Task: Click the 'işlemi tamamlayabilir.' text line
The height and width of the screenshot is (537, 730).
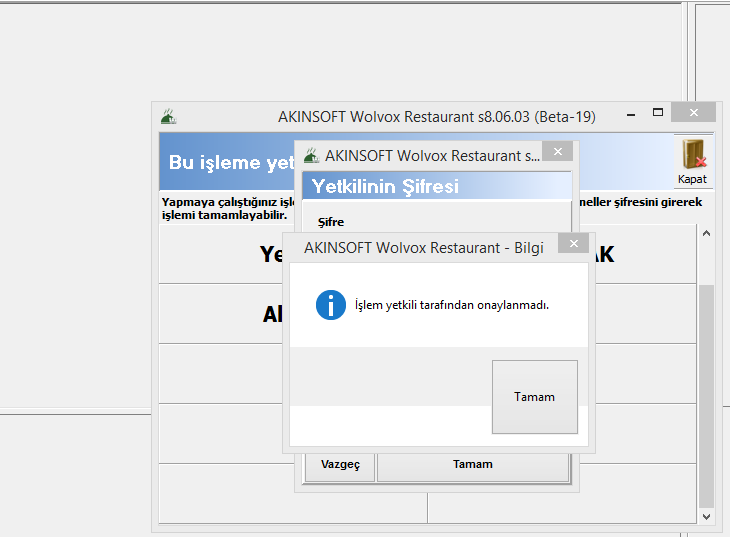Action: (x=224, y=215)
